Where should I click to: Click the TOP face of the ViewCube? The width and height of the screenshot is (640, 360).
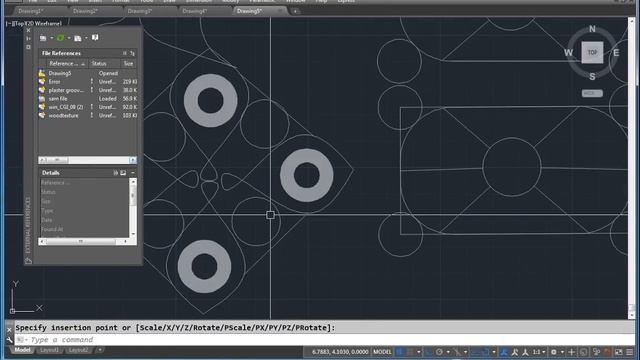click(x=592, y=52)
